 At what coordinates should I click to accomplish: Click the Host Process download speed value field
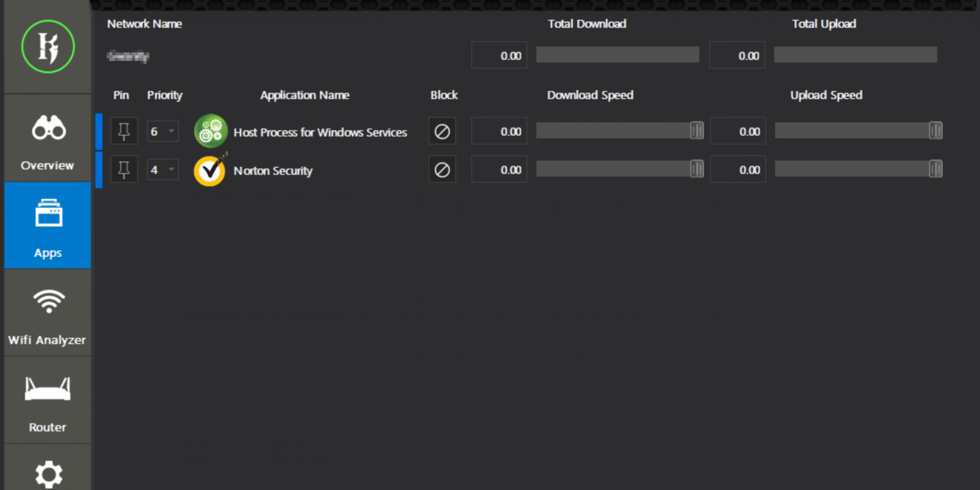pos(499,131)
